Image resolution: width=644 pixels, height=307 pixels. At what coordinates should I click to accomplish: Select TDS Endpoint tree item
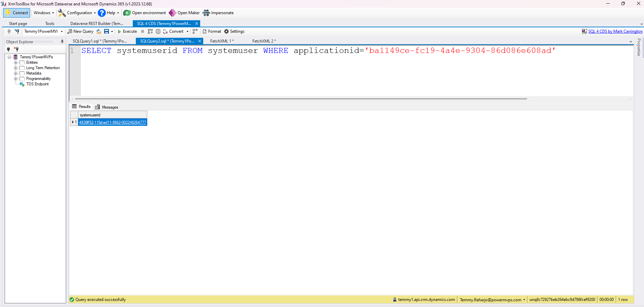pyautogui.click(x=37, y=84)
